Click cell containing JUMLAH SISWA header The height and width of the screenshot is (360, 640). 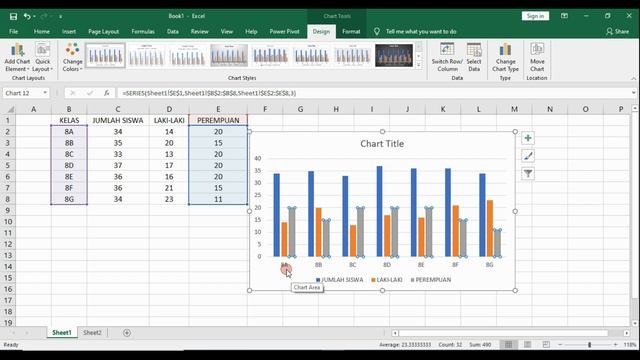pyautogui.click(x=118, y=120)
